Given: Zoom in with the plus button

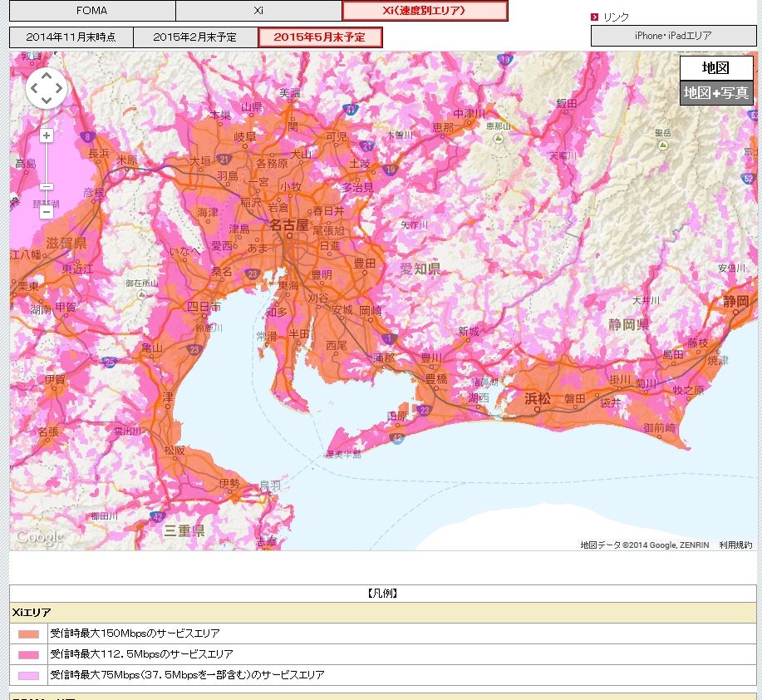Looking at the screenshot, I should point(47,136).
